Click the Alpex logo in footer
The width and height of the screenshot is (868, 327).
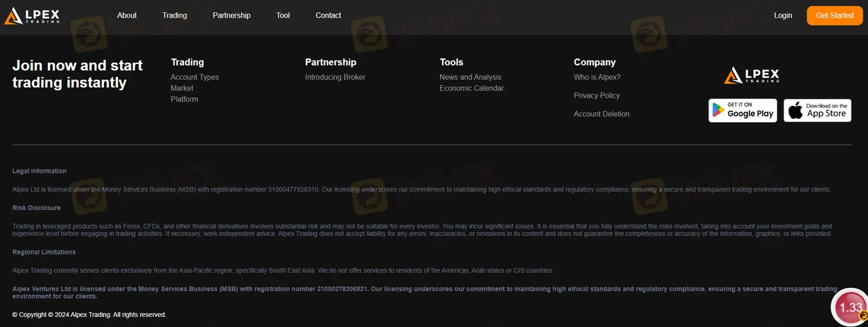click(752, 75)
